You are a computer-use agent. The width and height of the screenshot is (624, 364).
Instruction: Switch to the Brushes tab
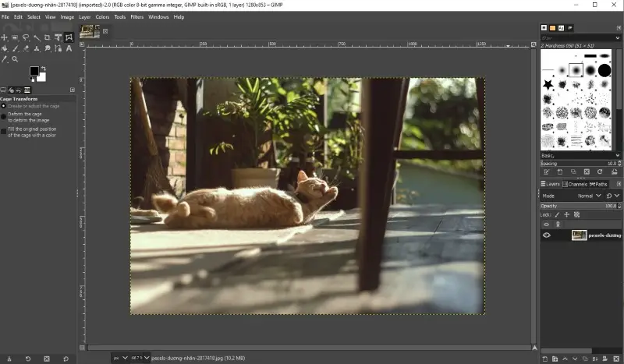(544, 28)
